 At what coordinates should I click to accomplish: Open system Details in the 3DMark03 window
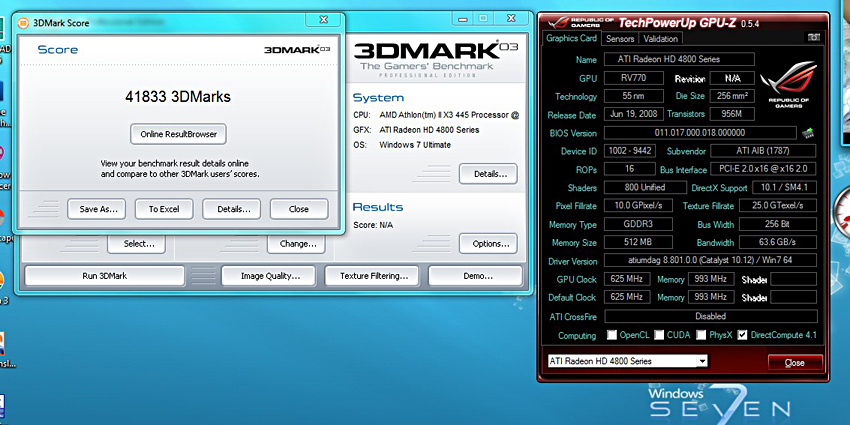point(488,174)
